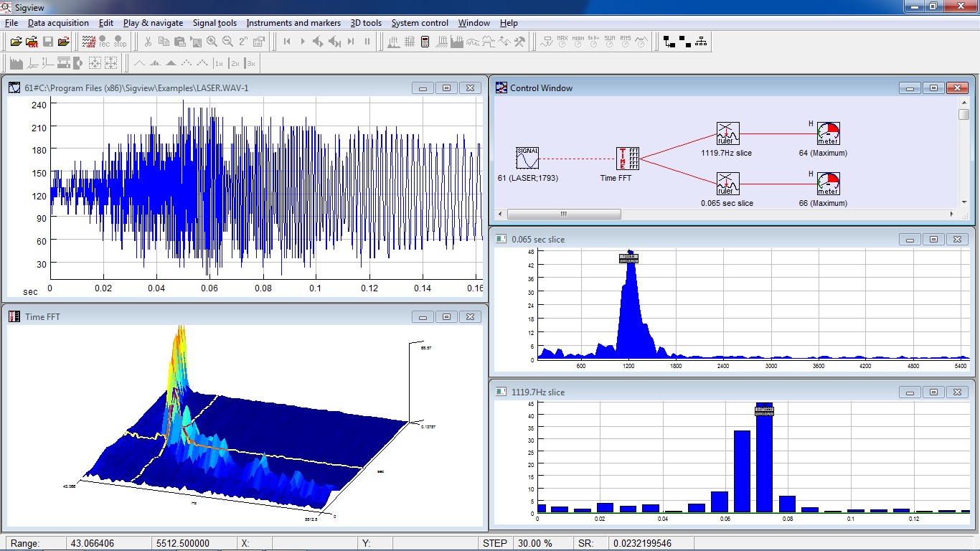
Task: Copy the signal using the Copy toolbar icon
Action: [x=165, y=42]
